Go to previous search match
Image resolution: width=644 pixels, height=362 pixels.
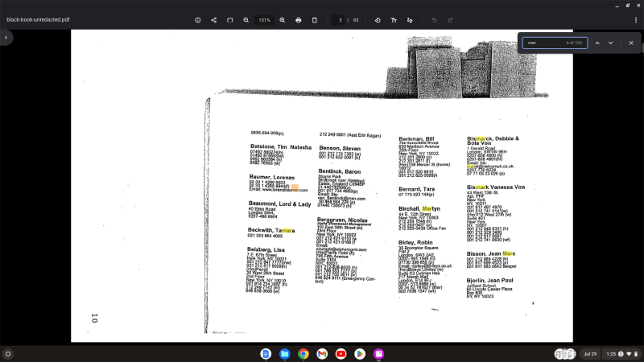pos(597,43)
